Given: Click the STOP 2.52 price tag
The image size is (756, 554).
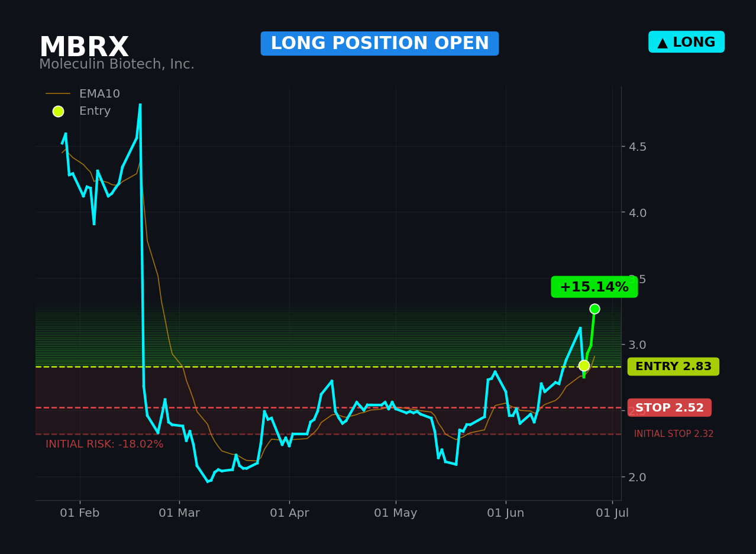Looking at the screenshot, I should [x=670, y=408].
